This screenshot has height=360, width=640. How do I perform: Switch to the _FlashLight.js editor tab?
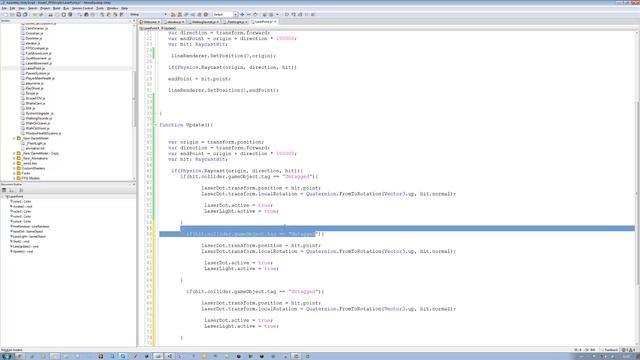pos(236,22)
